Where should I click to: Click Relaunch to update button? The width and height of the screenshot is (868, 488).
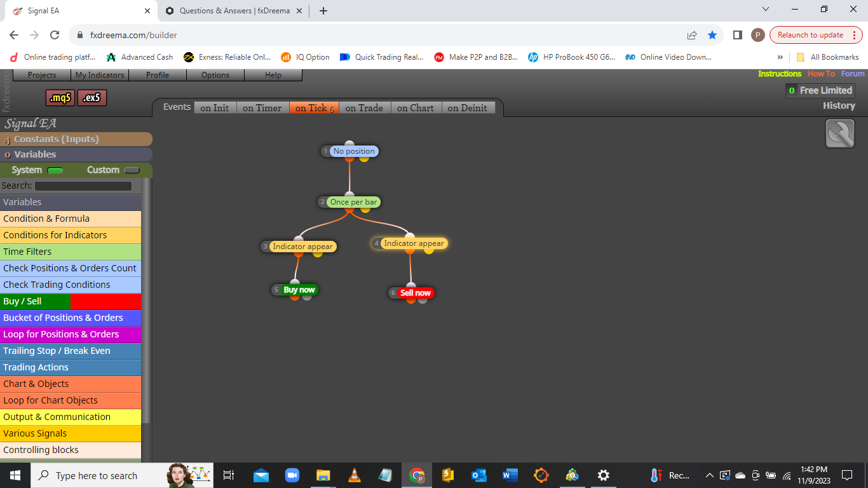816,35
